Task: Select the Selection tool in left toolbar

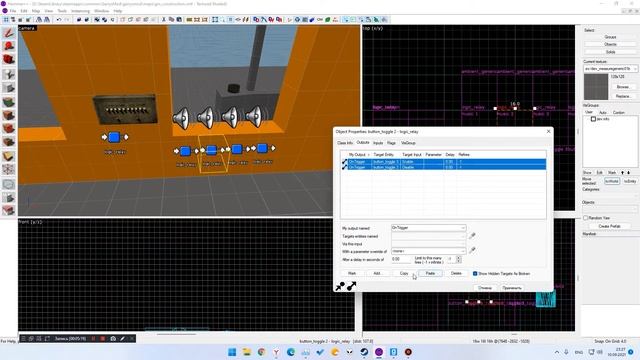Action: [9, 33]
